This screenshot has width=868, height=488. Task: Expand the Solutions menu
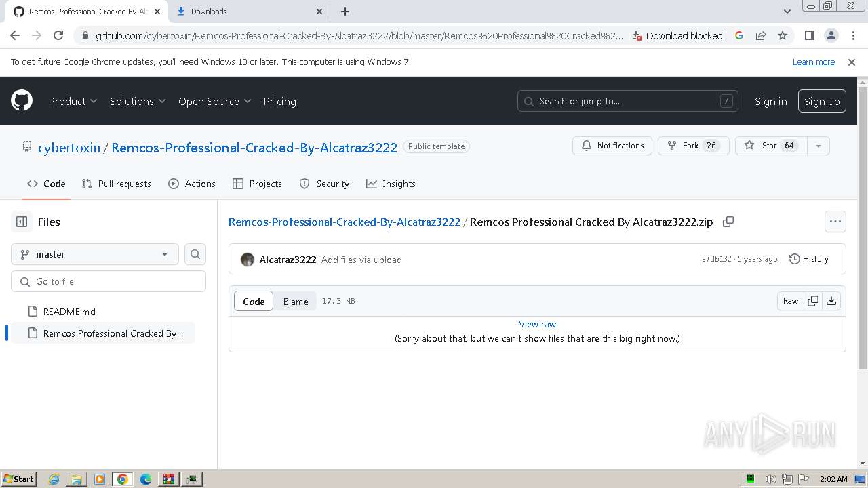click(138, 101)
